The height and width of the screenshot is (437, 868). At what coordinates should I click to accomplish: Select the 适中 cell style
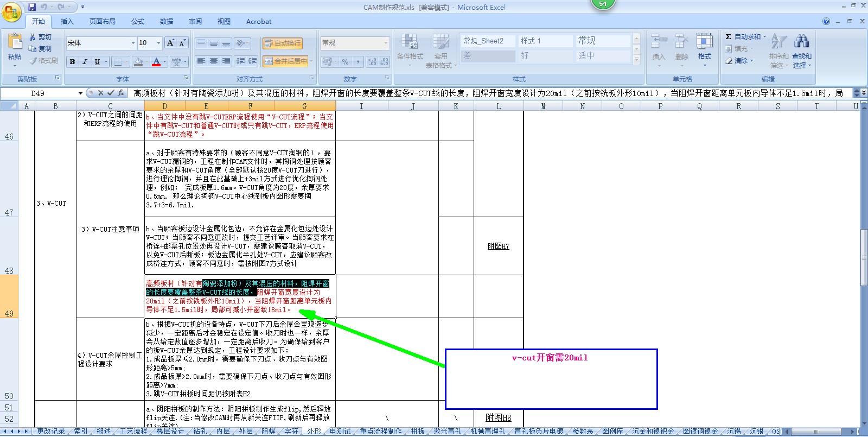[603, 56]
